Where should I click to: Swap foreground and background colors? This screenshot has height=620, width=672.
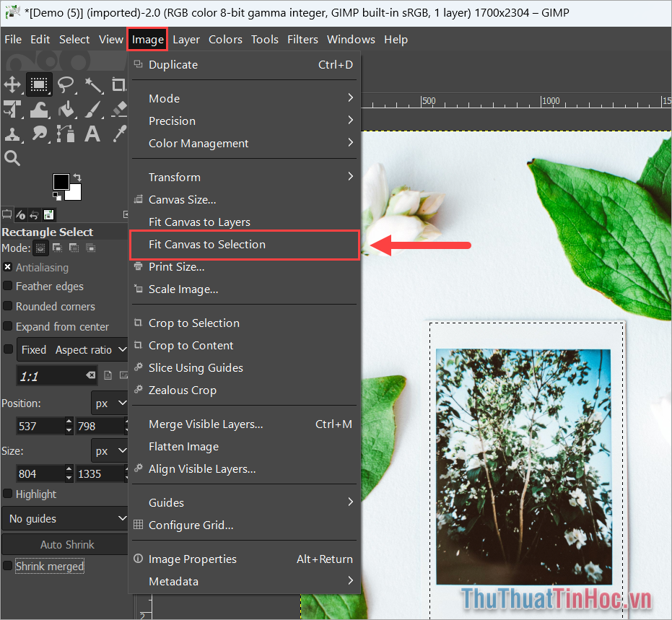(x=77, y=177)
